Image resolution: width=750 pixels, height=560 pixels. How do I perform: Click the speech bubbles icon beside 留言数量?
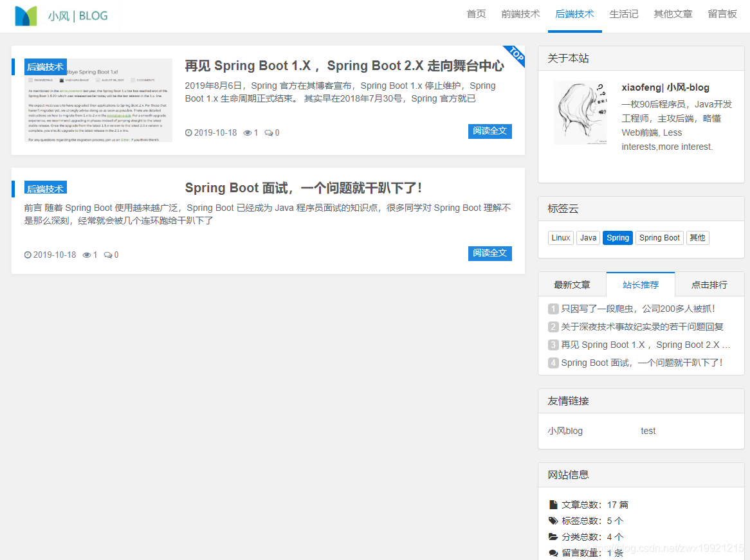[x=552, y=553]
